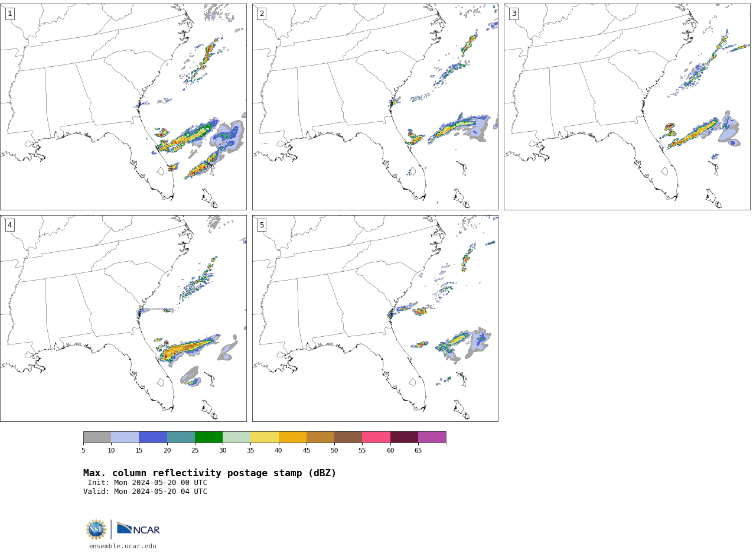This screenshot has width=756, height=553.
Task: Click the colorbar tick label 50
Action: tap(334, 451)
